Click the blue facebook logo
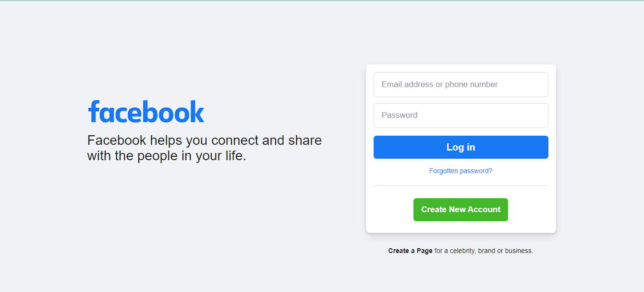 146,112
